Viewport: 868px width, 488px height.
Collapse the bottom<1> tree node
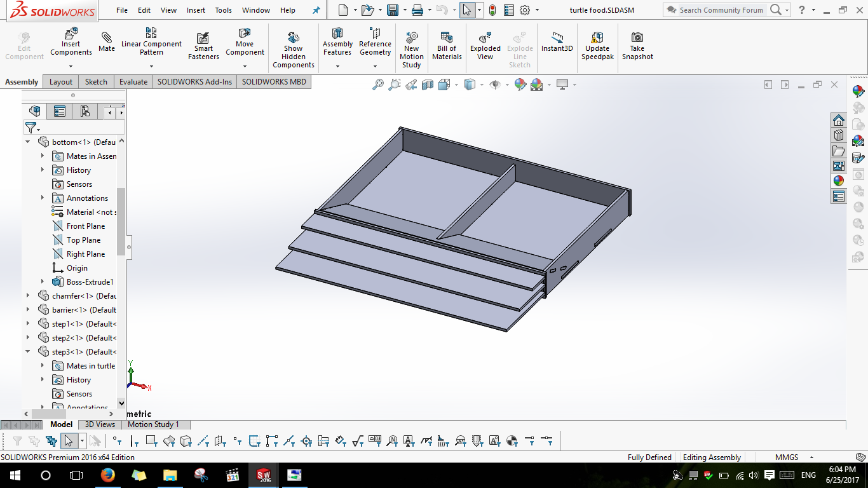28,142
